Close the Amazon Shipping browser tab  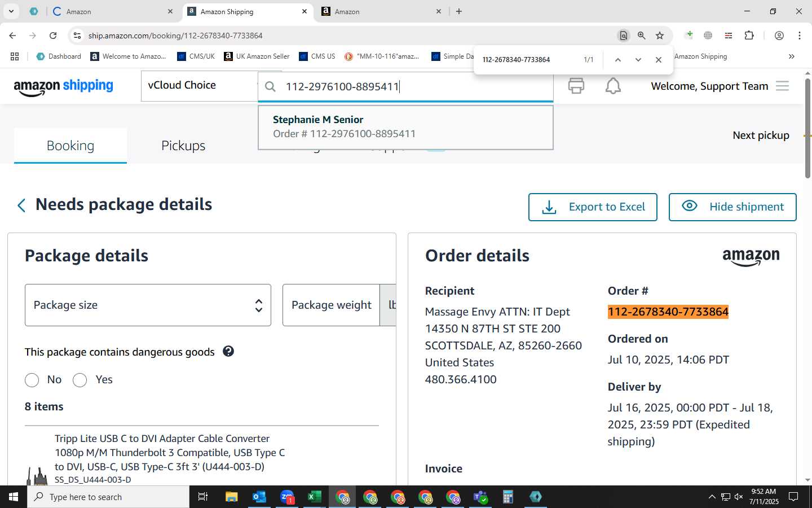click(304, 11)
